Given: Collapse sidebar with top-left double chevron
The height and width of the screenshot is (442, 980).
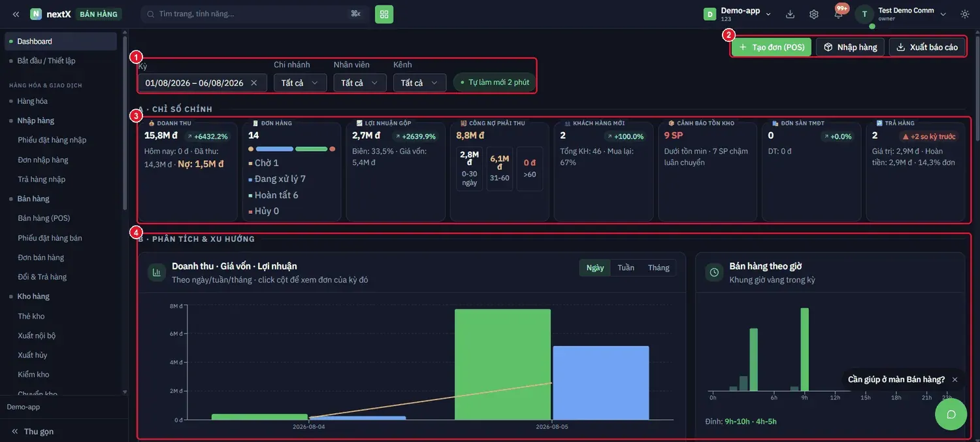Looking at the screenshot, I should 16,14.
